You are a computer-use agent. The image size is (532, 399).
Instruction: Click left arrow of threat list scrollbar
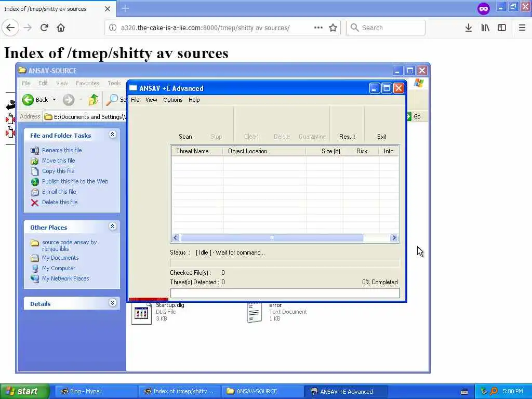tap(176, 238)
